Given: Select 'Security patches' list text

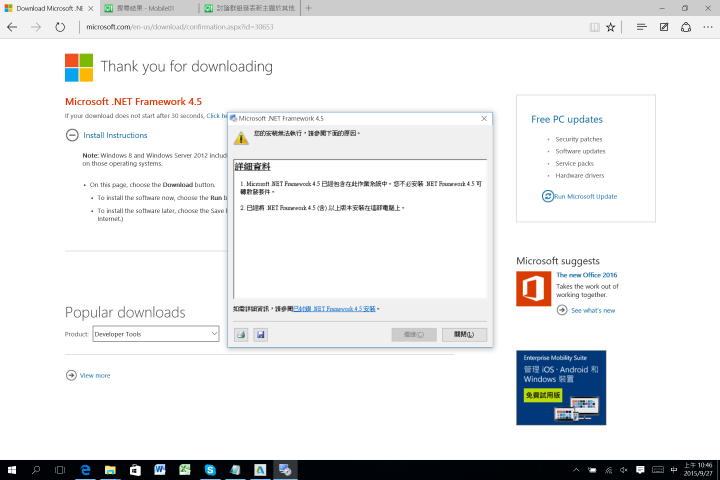Looking at the screenshot, I should 579,139.
